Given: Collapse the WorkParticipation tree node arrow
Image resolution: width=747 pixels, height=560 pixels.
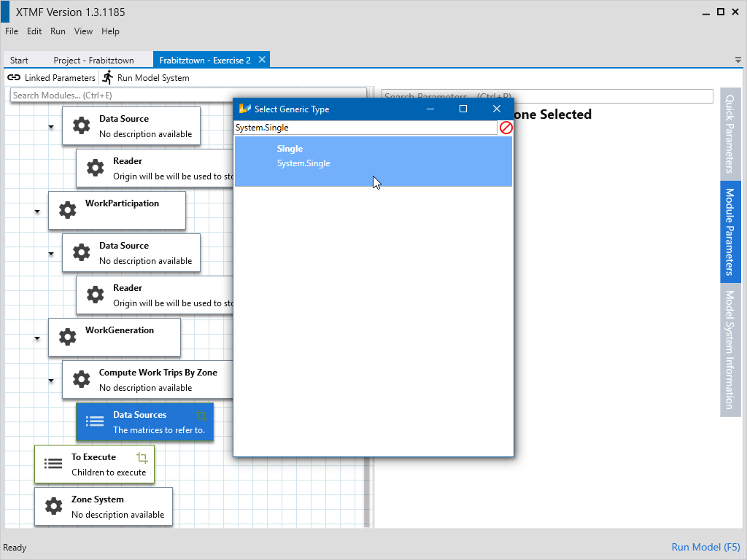Looking at the screenshot, I should pyautogui.click(x=37, y=212).
